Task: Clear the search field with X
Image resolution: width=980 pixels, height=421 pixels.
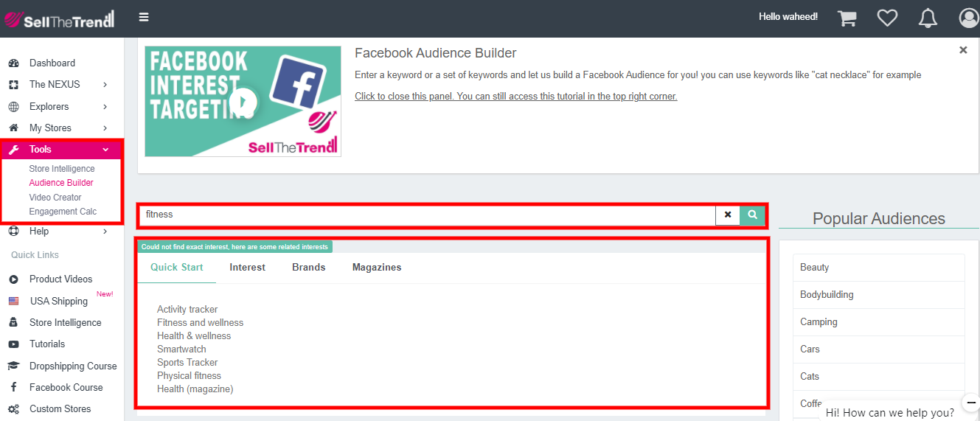Action: [728, 215]
